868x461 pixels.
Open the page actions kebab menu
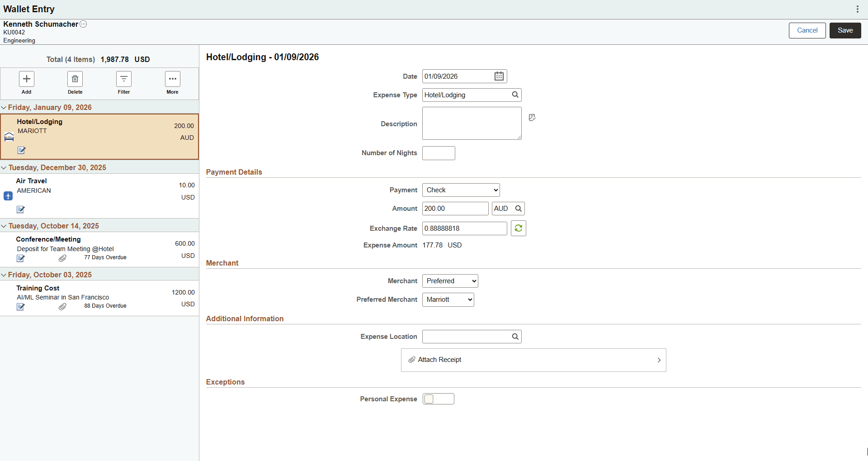pos(857,9)
